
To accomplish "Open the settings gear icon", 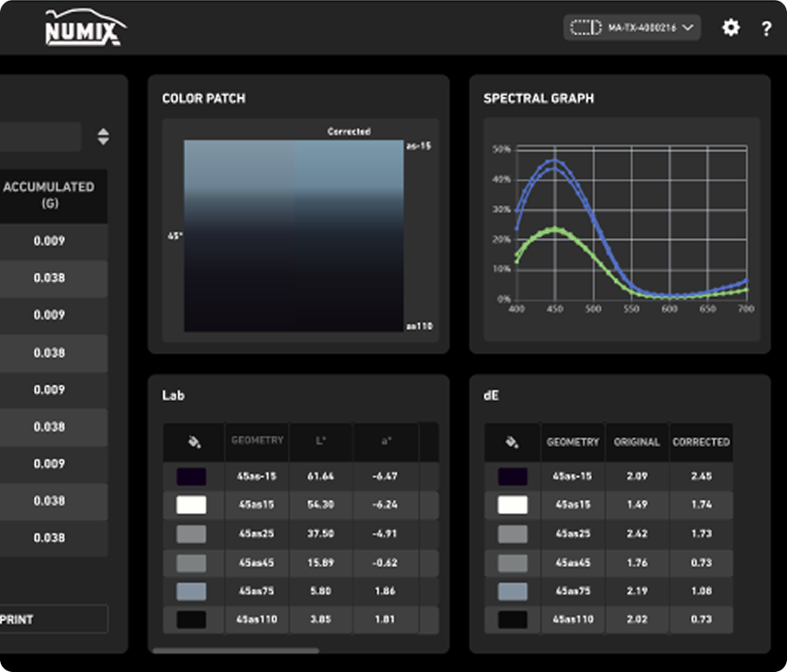I will click(731, 27).
